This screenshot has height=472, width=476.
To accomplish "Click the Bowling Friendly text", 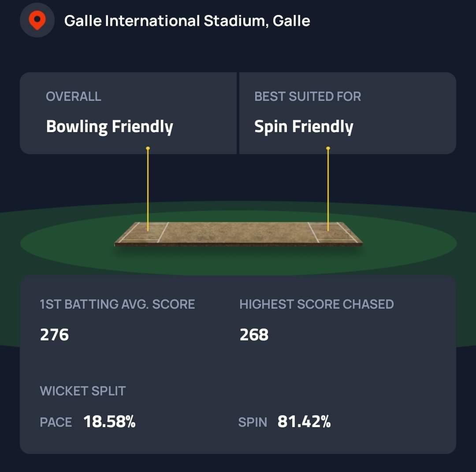I will tap(109, 127).
